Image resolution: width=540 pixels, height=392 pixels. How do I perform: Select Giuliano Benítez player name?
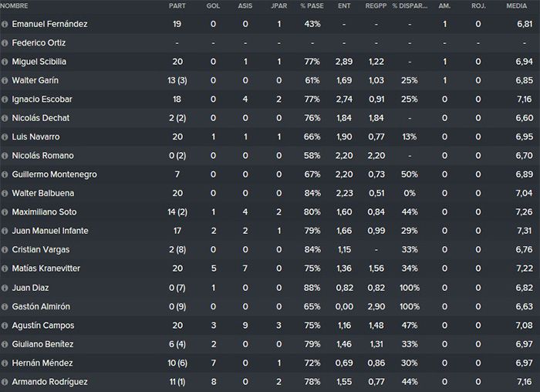pos(42,344)
